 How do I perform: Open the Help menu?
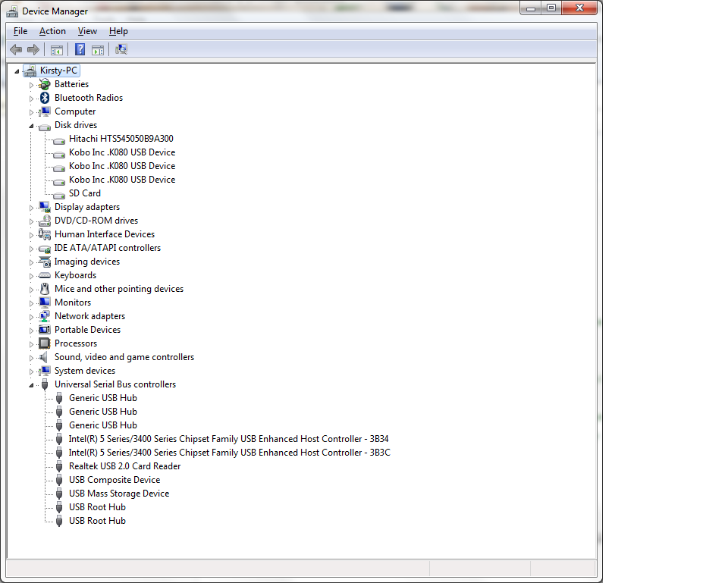118,31
